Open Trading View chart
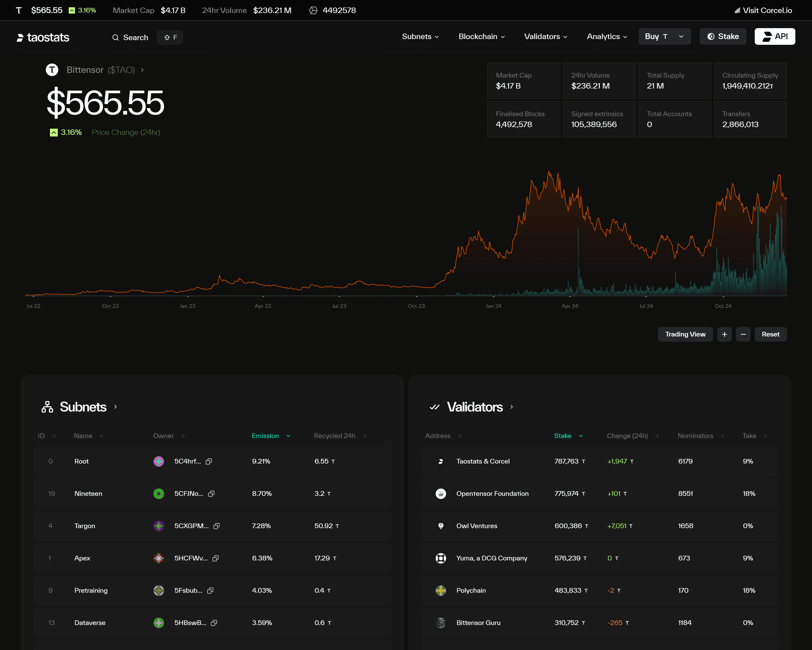This screenshot has width=812, height=650. [x=685, y=334]
